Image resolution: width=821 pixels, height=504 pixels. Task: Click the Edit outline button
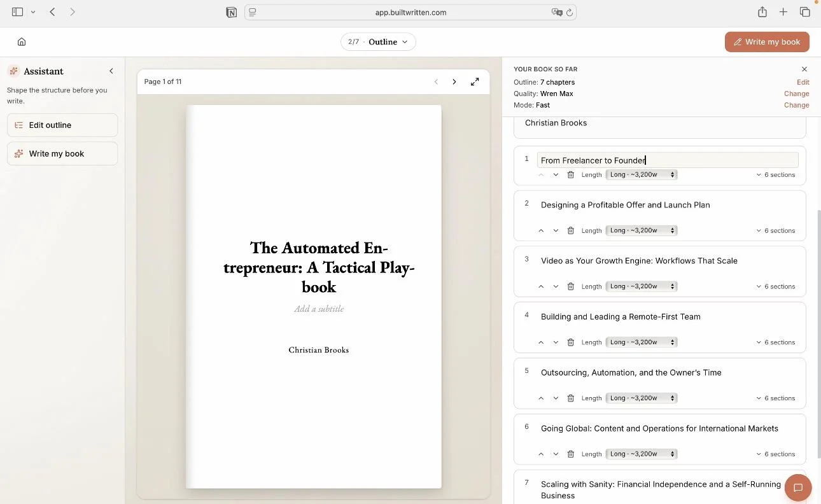click(62, 125)
